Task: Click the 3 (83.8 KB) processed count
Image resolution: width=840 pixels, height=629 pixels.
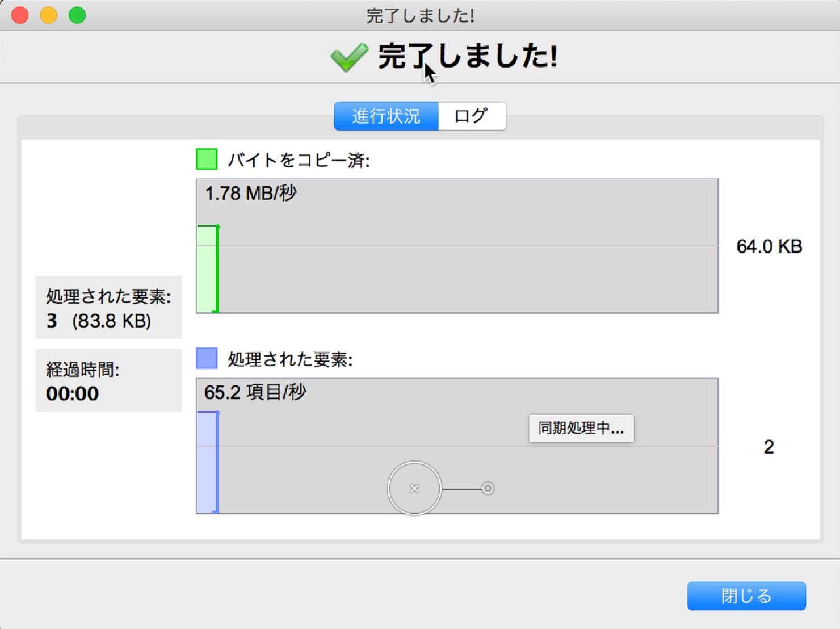Action: [x=99, y=321]
